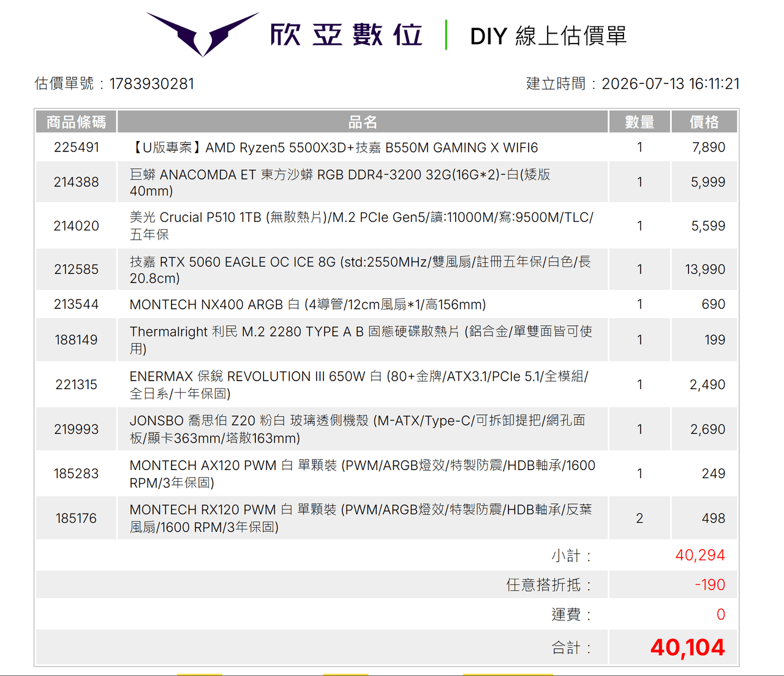Click the 價格 column header
The image size is (784, 676).
pyautogui.click(x=704, y=122)
